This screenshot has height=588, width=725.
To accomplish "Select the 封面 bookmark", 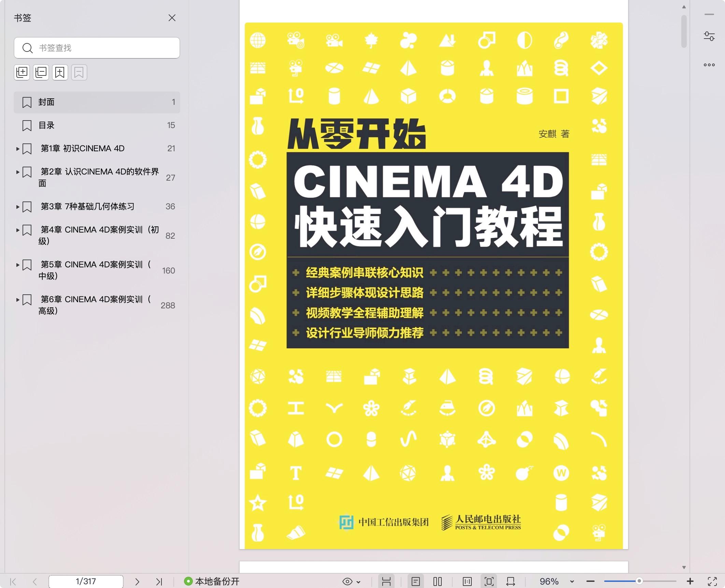I will click(x=97, y=102).
